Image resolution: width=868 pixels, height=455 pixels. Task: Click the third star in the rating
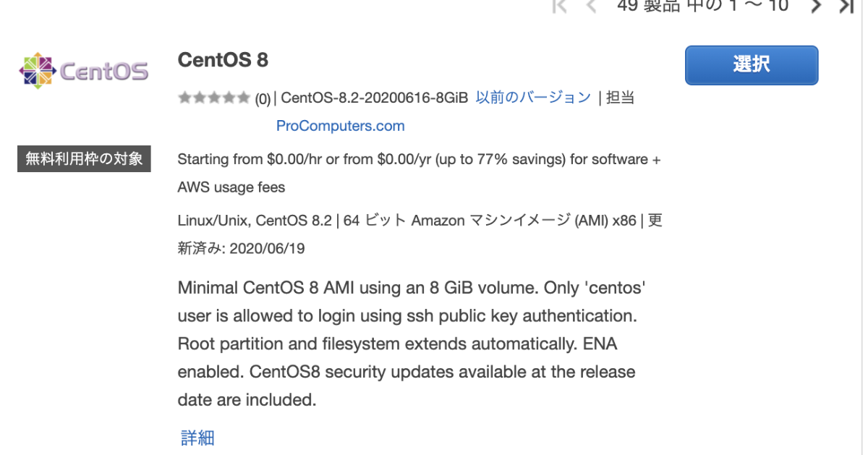(x=213, y=98)
